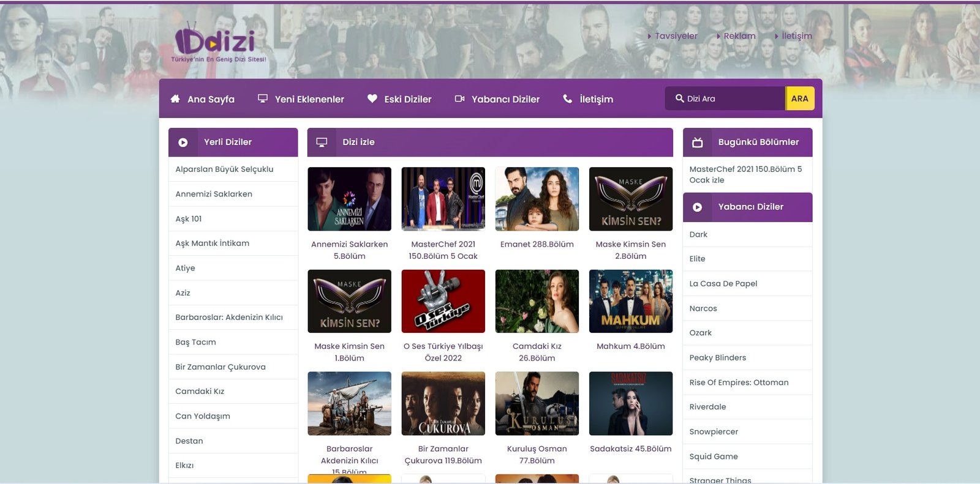Click the camera icon beside Yabancı Diziler

click(459, 99)
